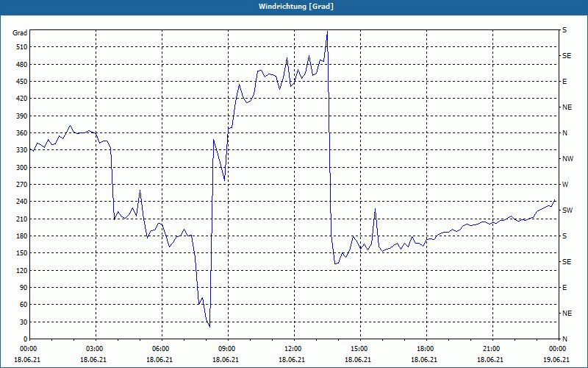
Task: Click the SW compass label on the right axis
Action: [567, 210]
